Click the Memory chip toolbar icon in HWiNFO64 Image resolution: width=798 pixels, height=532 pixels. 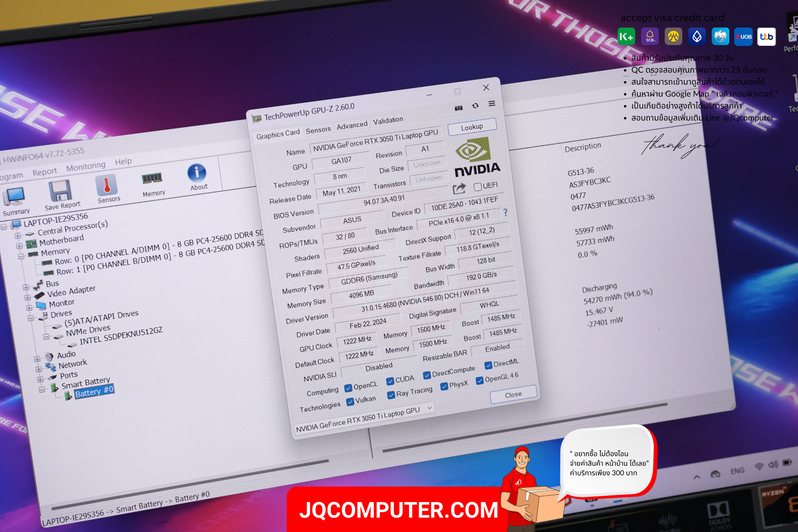click(152, 178)
